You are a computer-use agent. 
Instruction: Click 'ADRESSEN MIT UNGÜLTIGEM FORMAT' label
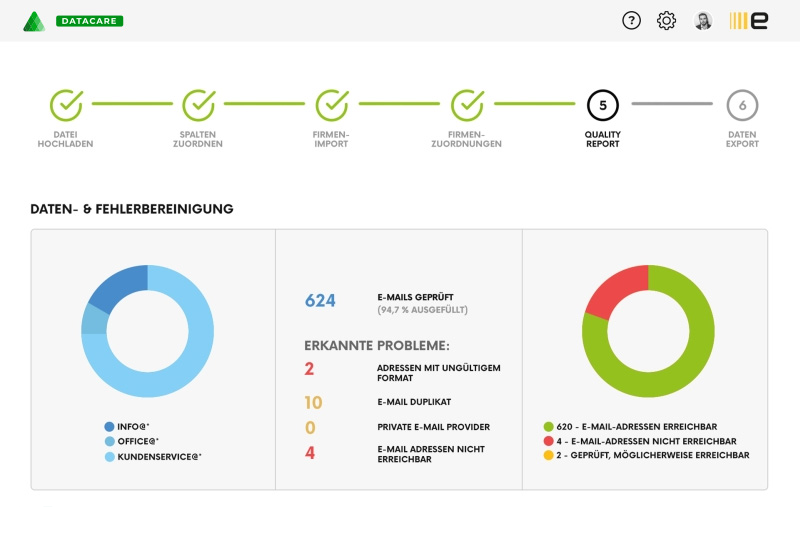pyautogui.click(x=439, y=373)
